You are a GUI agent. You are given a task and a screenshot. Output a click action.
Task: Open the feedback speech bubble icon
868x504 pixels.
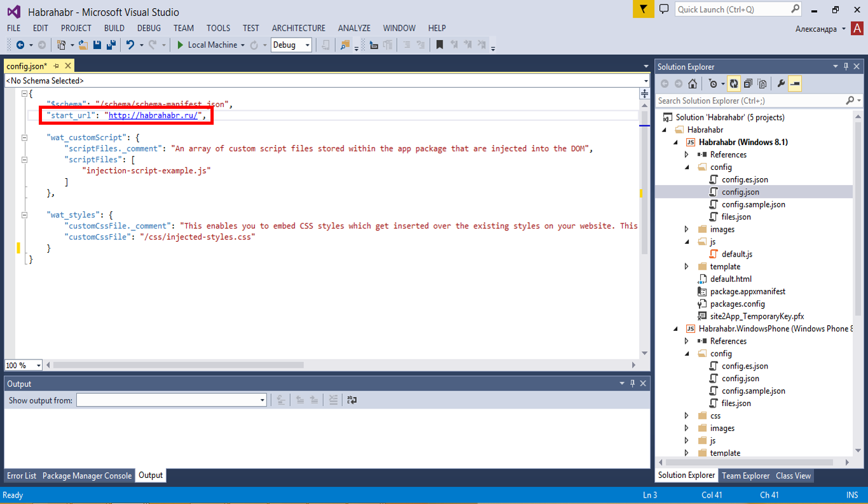click(664, 9)
